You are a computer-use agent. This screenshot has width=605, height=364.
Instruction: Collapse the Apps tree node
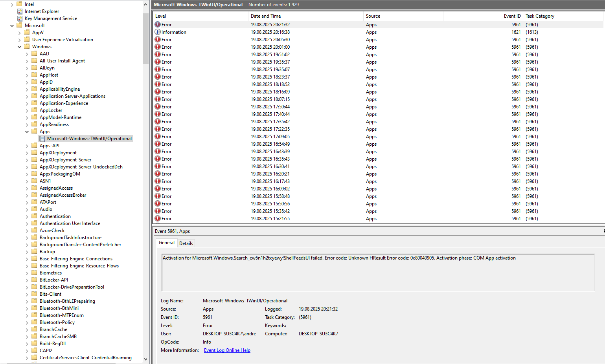point(27,132)
